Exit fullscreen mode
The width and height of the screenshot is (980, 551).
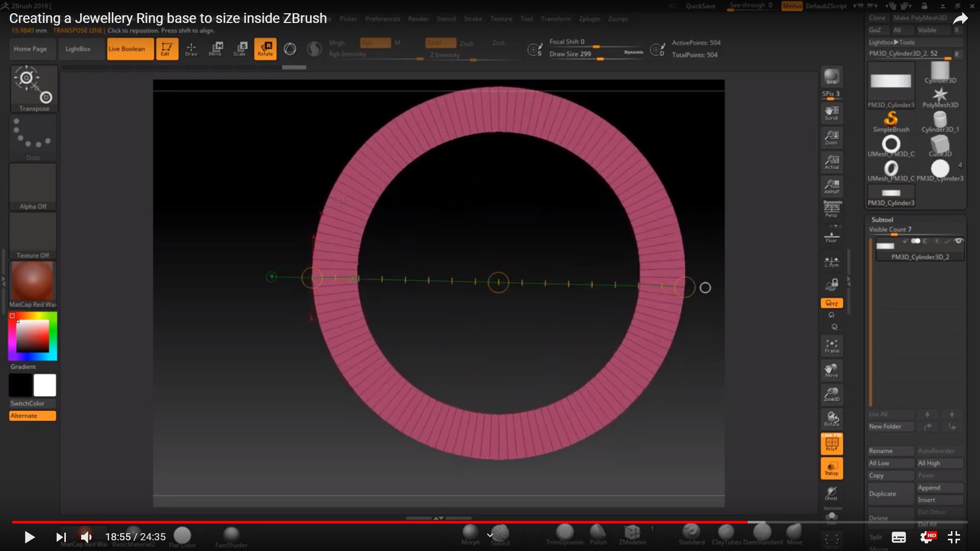coord(954,537)
